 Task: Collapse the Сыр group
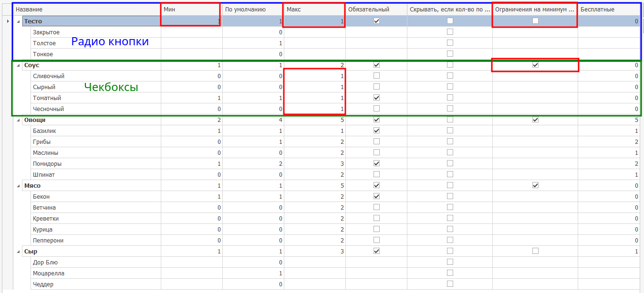(x=19, y=252)
